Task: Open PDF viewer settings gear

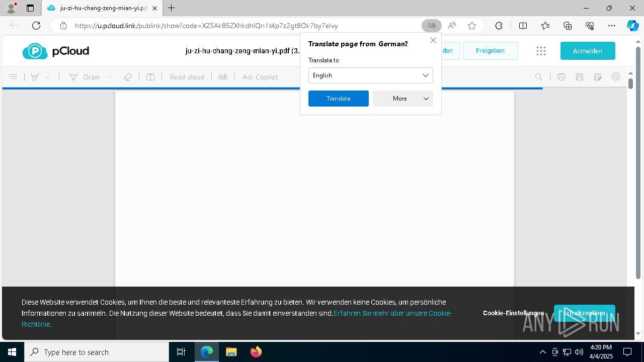Action: click(616, 77)
